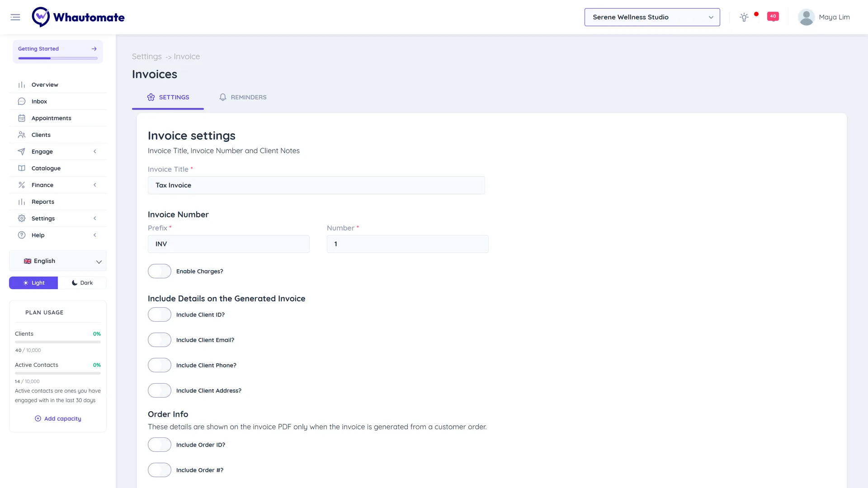Click the Settings breadcrumb link
The image size is (868, 488).
146,56
